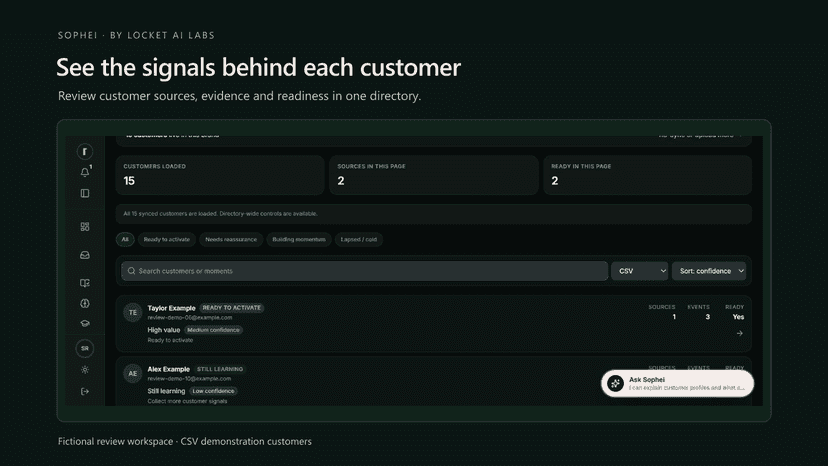The width and height of the screenshot is (828, 466).
Task: Click Collect more customer signals text
Action: (x=187, y=402)
